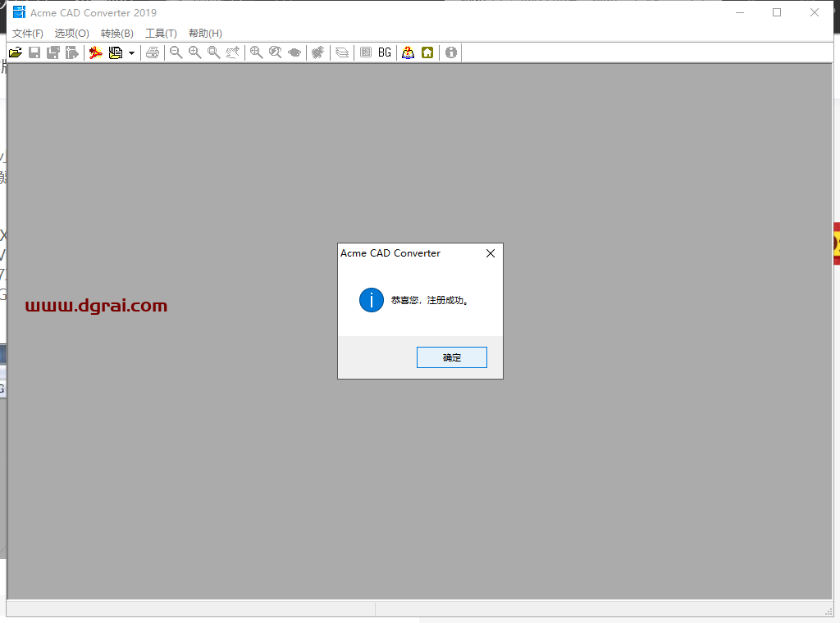The height and width of the screenshot is (623, 840).
Task: Click the Zoom extents crosshair magnifier icon
Action: tap(257, 52)
